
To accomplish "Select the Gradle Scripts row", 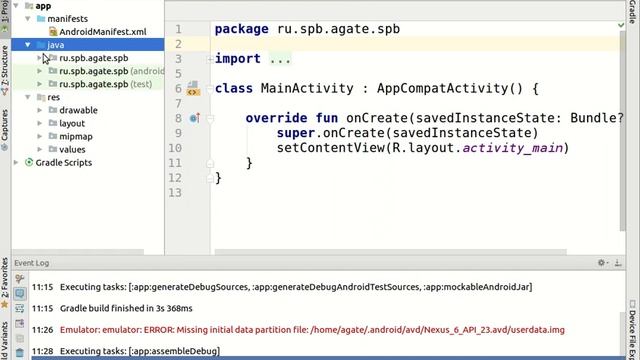I will (x=88, y=162).
